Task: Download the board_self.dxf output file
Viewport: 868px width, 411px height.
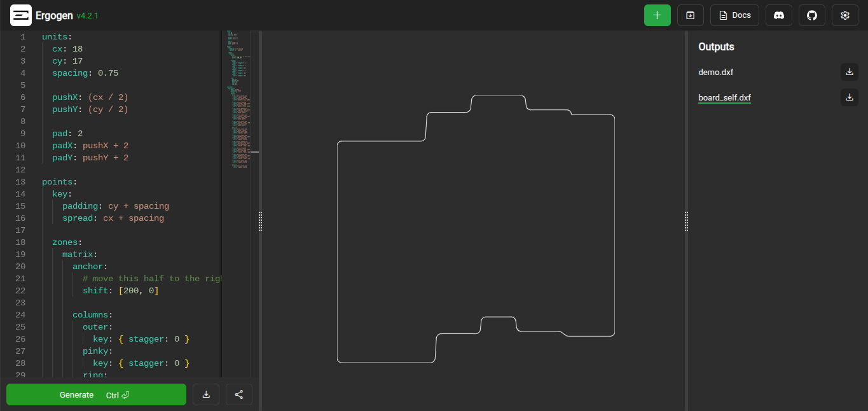Action: pos(849,97)
